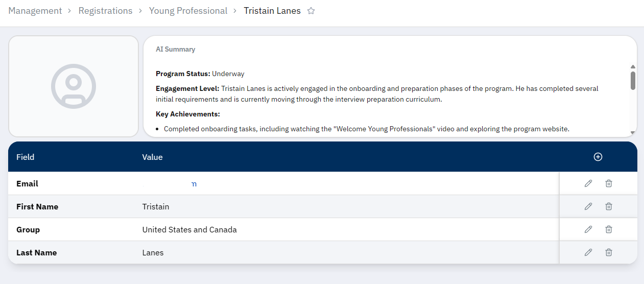Edit the First Name field

[588, 206]
